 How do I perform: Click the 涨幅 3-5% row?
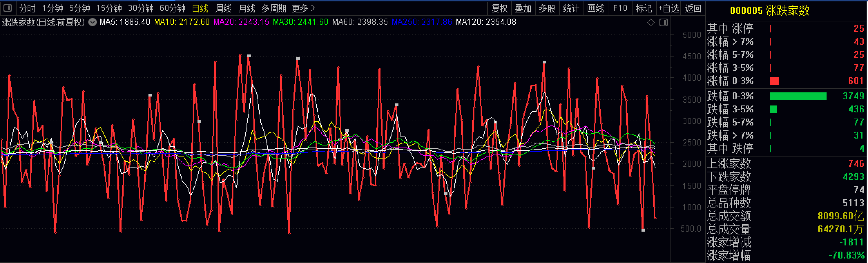pos(787,68)
